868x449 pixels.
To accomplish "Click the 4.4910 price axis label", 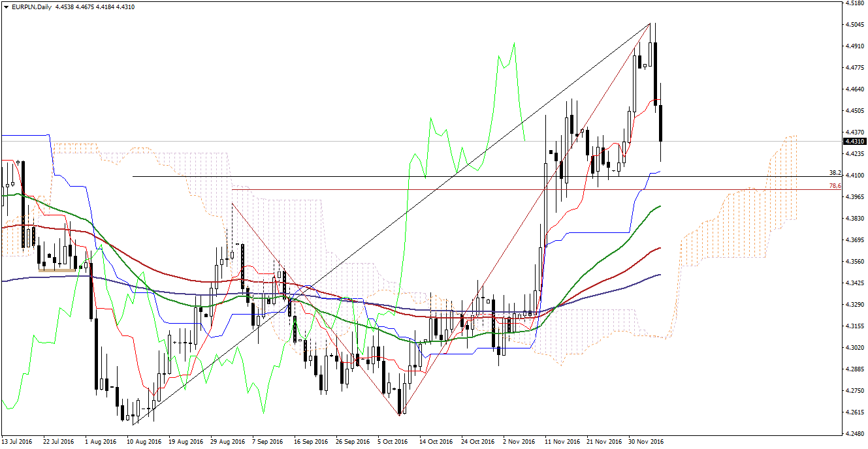I will (x=854, y=46).
